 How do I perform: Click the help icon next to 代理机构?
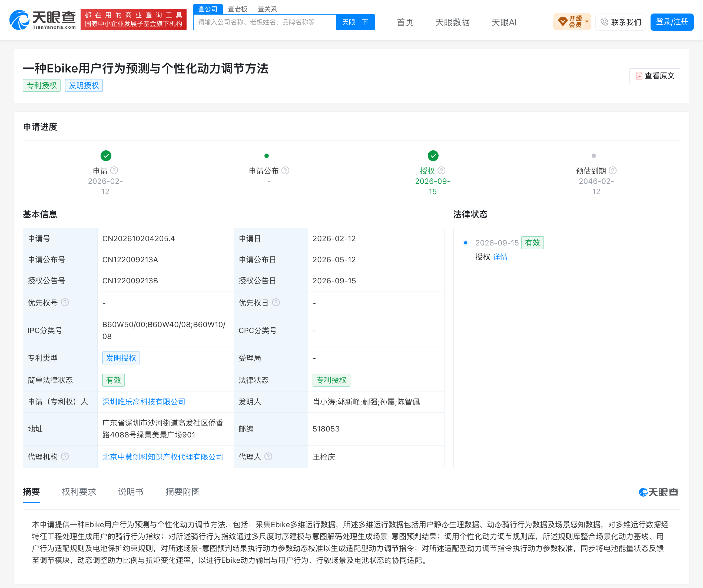(x=65, y=457)
